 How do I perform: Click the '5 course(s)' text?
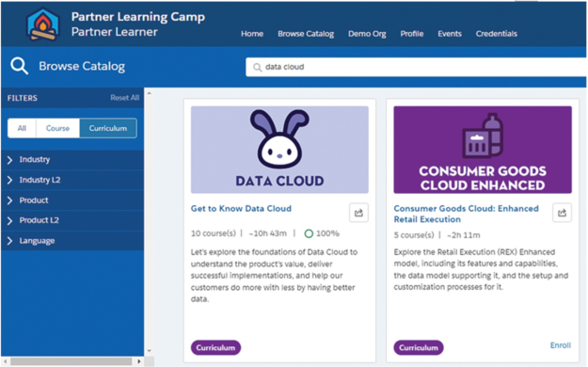[x=414, y=235]
